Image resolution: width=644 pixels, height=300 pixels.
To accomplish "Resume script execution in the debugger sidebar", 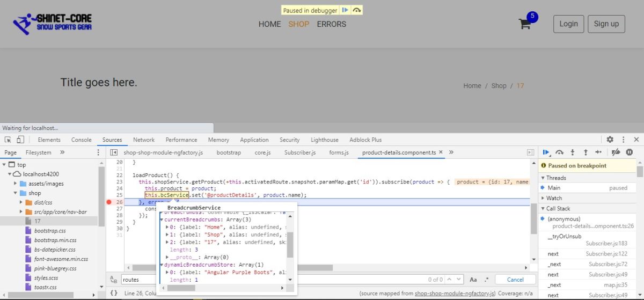I will click(546, 152).
